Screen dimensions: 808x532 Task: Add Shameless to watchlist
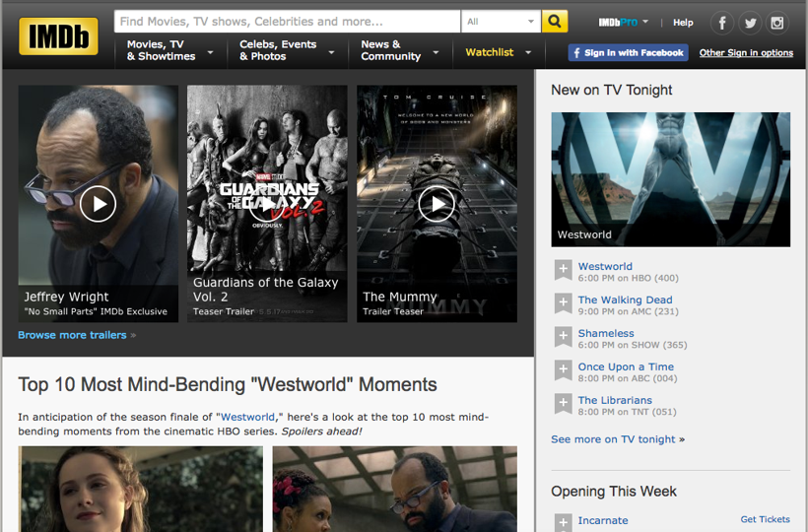[564, 337]
